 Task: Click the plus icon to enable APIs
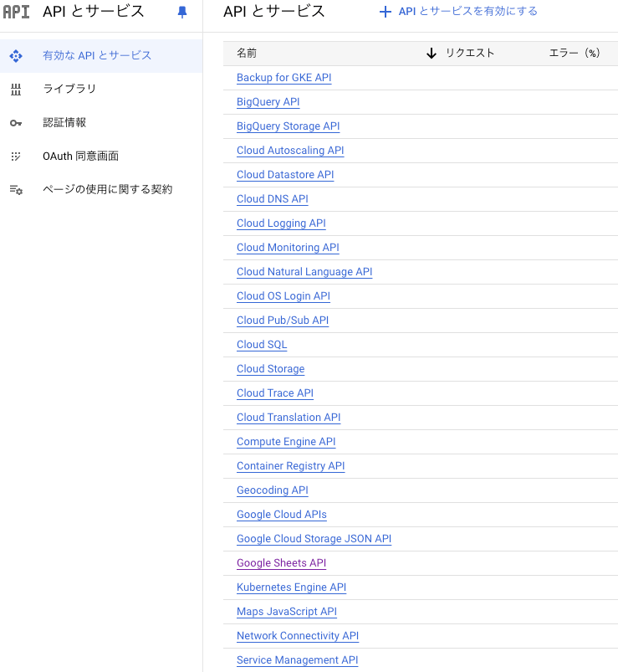coord(386,12)
